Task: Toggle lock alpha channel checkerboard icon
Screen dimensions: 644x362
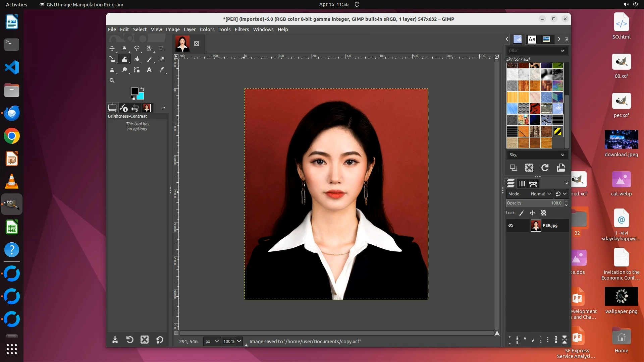Action: click(x=543, y=213)
